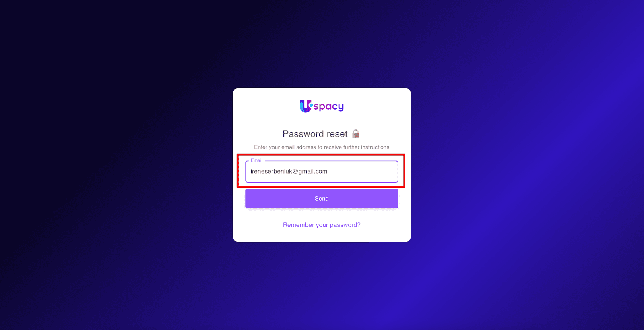Go back to login via Remember your password
The width and height of the screenshot is (644, 330).
click(322, 225)
